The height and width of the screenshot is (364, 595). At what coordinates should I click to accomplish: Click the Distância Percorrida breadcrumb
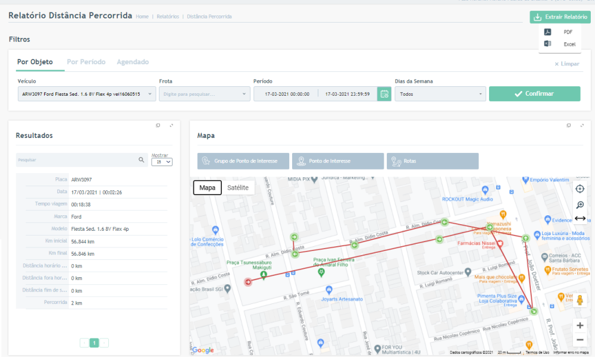[x=209, y=17]
